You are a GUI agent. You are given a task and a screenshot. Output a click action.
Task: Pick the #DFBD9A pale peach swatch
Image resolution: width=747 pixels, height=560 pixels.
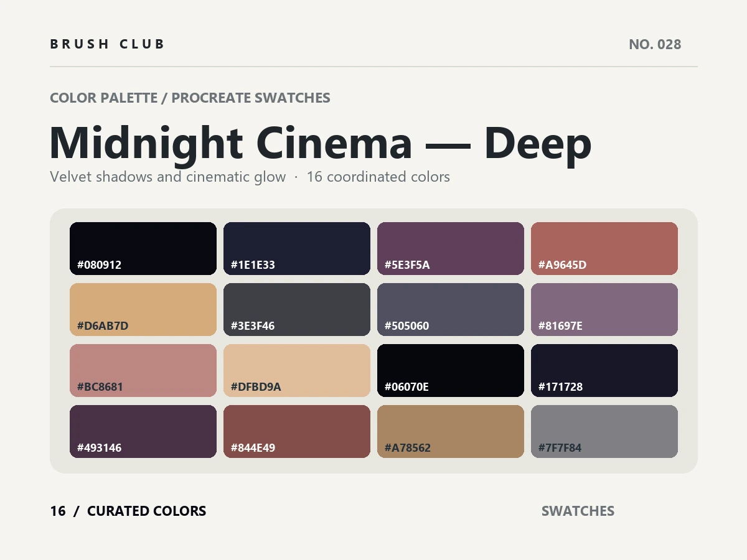pos(297,370)
